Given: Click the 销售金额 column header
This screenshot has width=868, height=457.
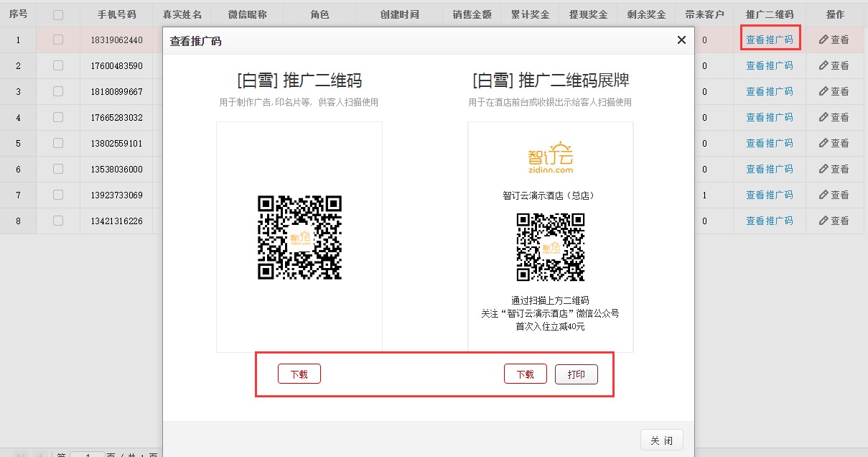Looking at the screenshot, I should pyautogui.click(x=472, y=14).
